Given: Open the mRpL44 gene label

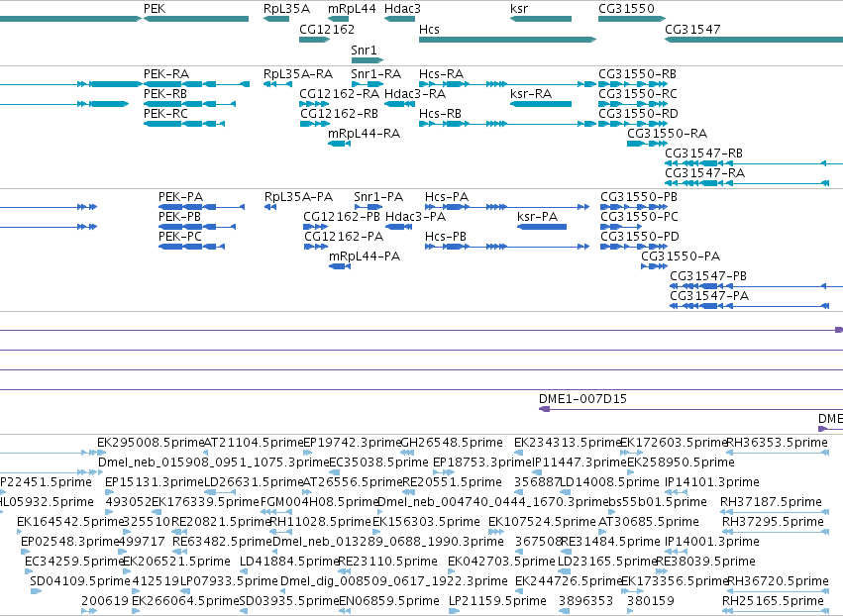Looking at the screenshot, I should click(x=352, y=9).
